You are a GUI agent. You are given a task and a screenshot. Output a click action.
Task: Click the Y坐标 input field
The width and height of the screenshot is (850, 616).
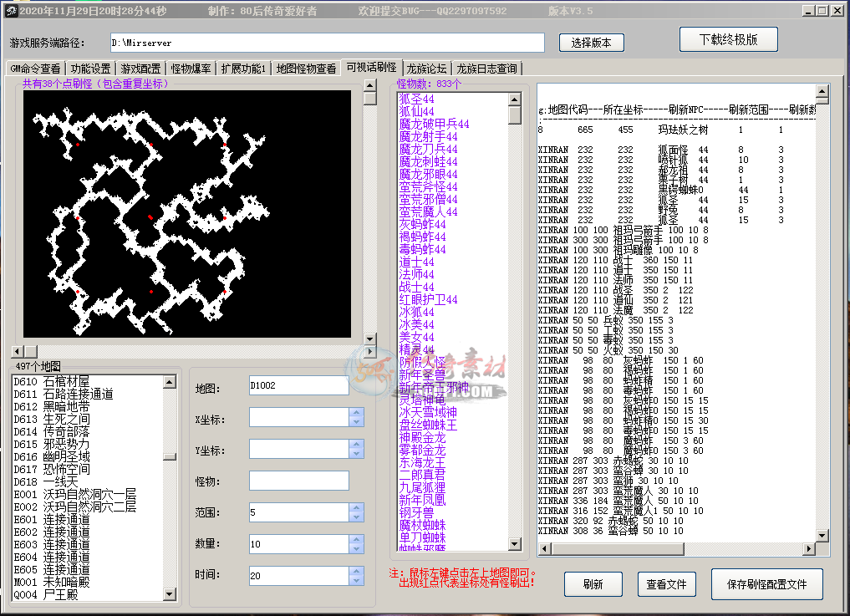pos(298,449)
